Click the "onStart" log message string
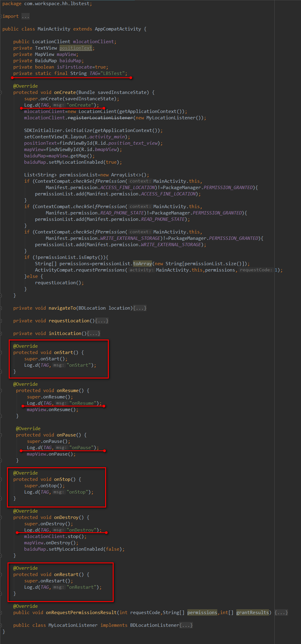Viewport: 301px width, 644px height. [79, 365]
